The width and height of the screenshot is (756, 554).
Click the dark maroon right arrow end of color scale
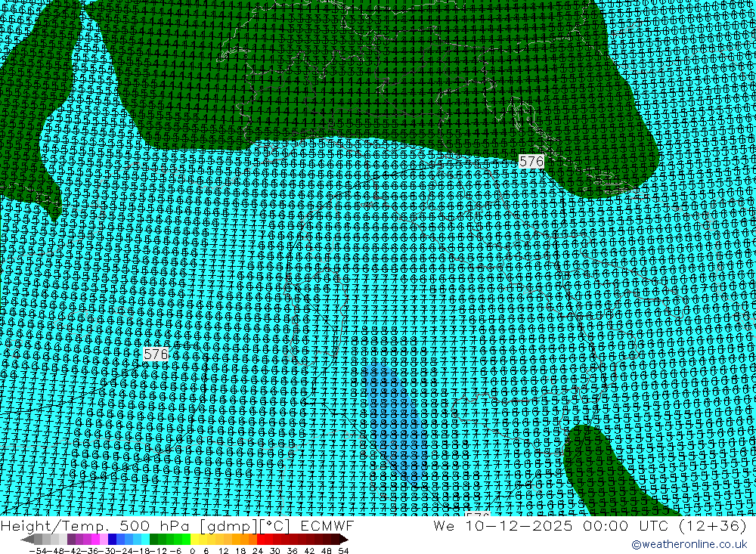point(343,540)
